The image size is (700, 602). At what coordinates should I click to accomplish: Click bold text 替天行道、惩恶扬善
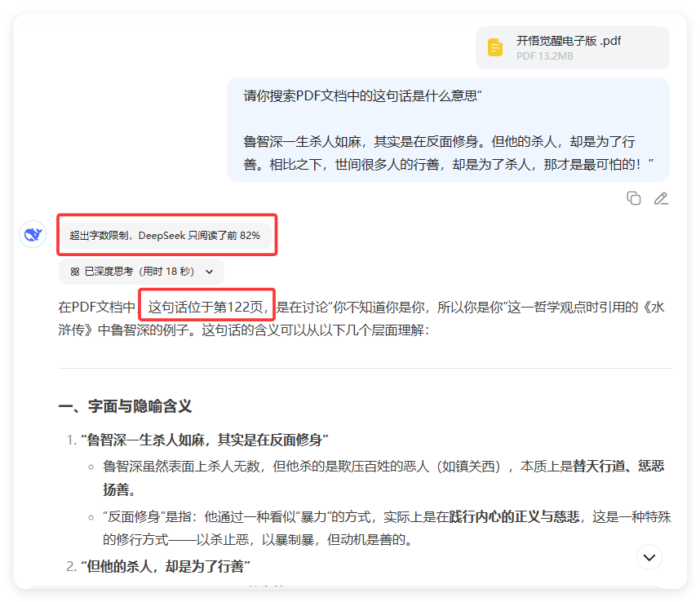[x=618, y=467]
